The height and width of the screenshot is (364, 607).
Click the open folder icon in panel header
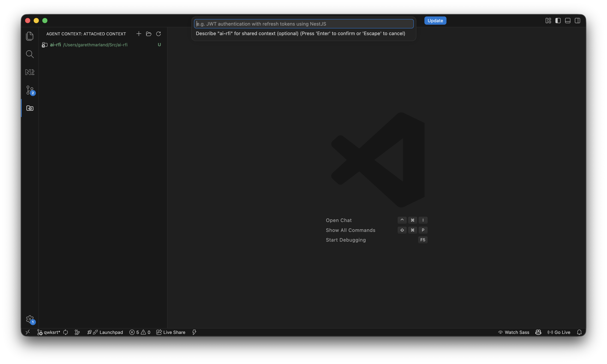(x=149, y=34)
